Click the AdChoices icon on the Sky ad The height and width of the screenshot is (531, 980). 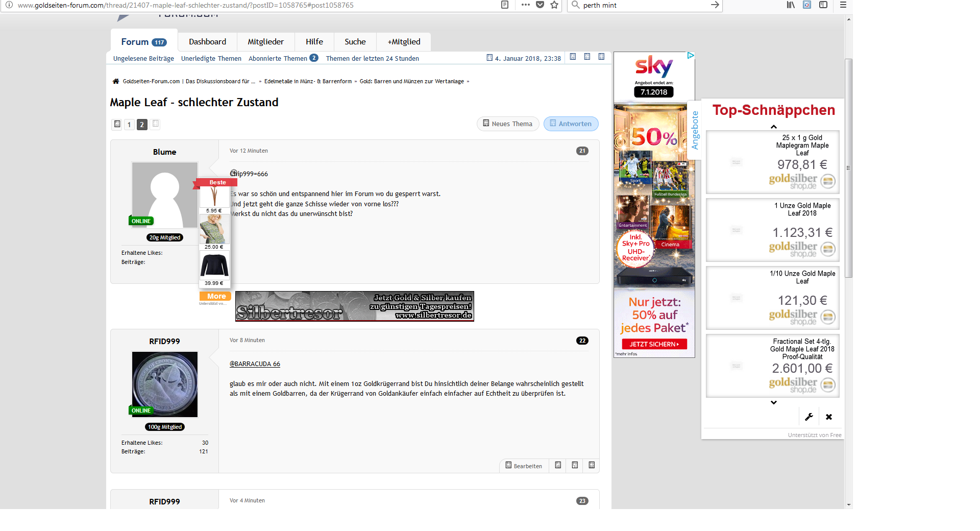click(691, 55)
